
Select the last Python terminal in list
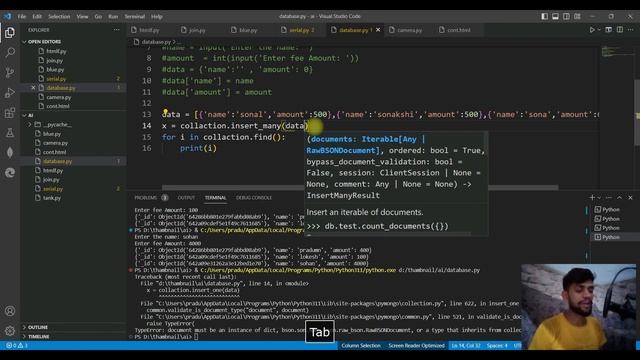pyautogui.click(x=610, y=237)
